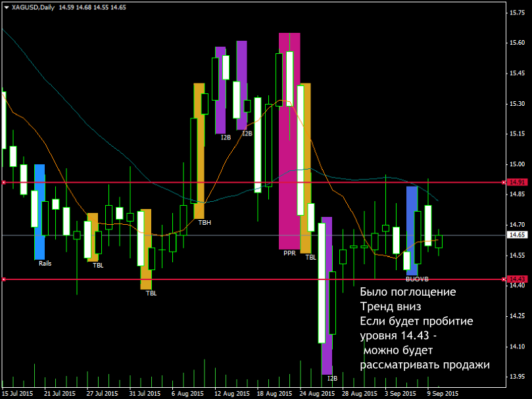Click the 14.55 price scale value

517,256
